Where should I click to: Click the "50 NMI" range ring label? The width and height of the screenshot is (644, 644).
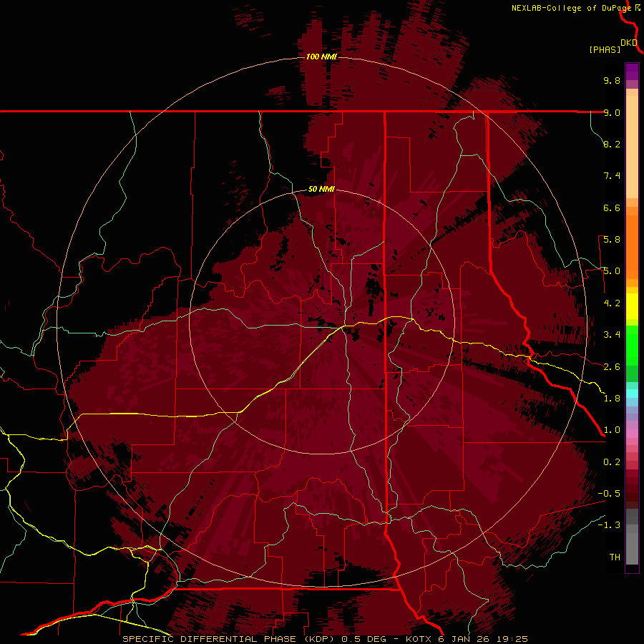321,190
